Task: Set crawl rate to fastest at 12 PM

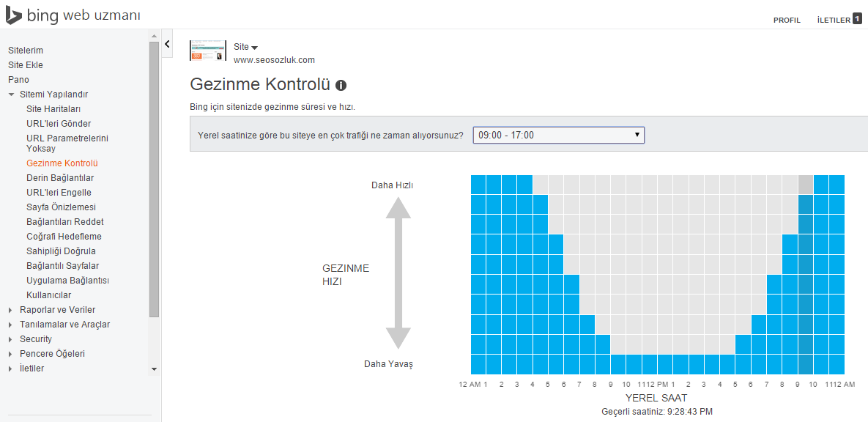Action: 665,185
